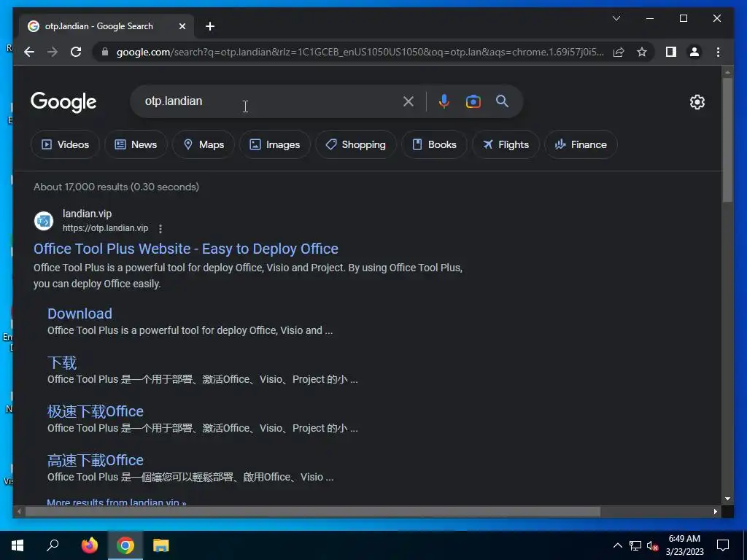747x560 pixels.
Task: Open the Chrome side panel
Action: 671,52
